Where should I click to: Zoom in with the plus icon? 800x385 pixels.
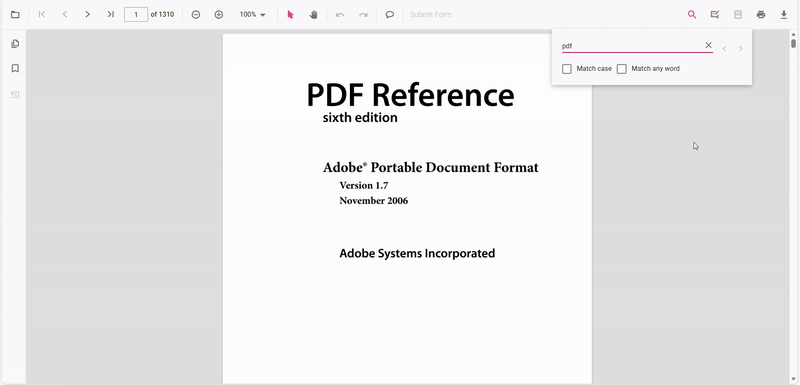pyautogui.click(x=219, y=14)
